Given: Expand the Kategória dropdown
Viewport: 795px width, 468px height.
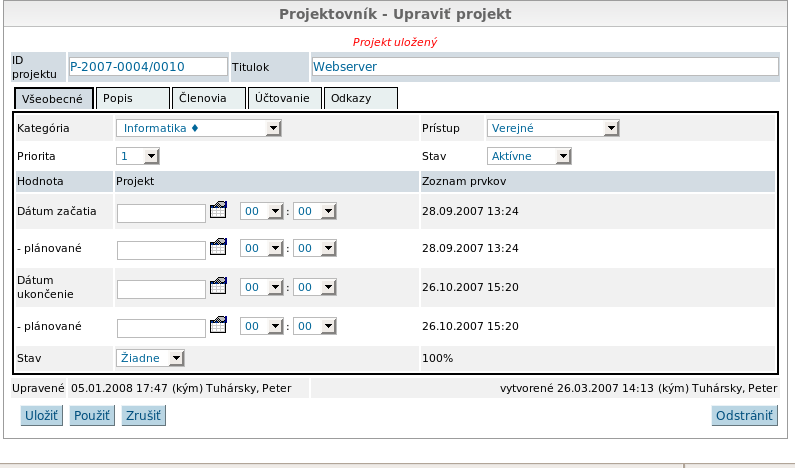Looking at the screenshot, I should tap(199, 128).
